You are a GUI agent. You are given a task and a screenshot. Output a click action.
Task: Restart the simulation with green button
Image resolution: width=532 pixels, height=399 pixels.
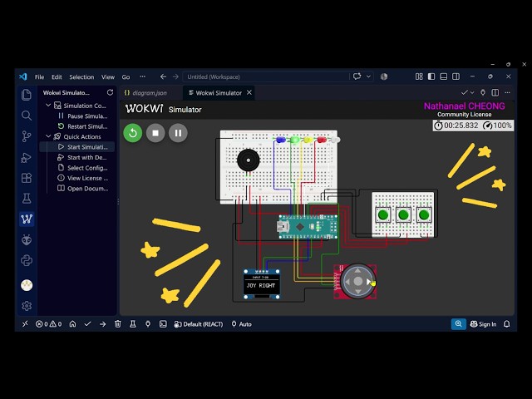133,133
